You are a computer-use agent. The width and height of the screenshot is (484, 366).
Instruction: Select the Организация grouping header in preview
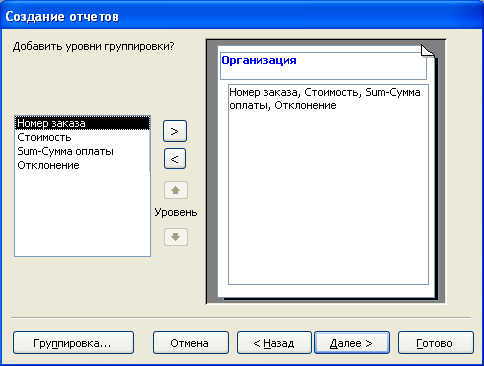point(323,66)
